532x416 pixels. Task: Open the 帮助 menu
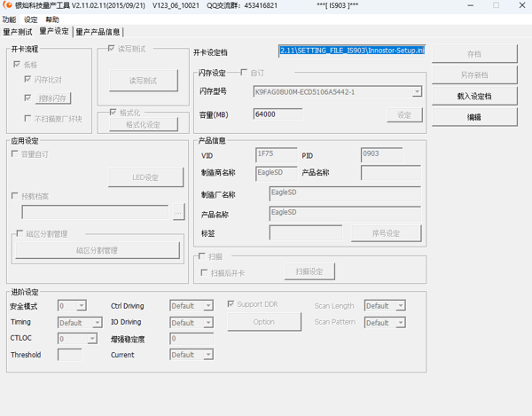53,19
